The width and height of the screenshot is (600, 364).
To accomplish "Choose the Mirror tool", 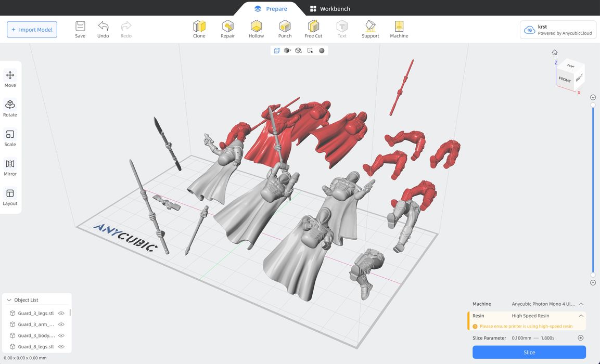I will pyautogui.click(x=10, y=167).
